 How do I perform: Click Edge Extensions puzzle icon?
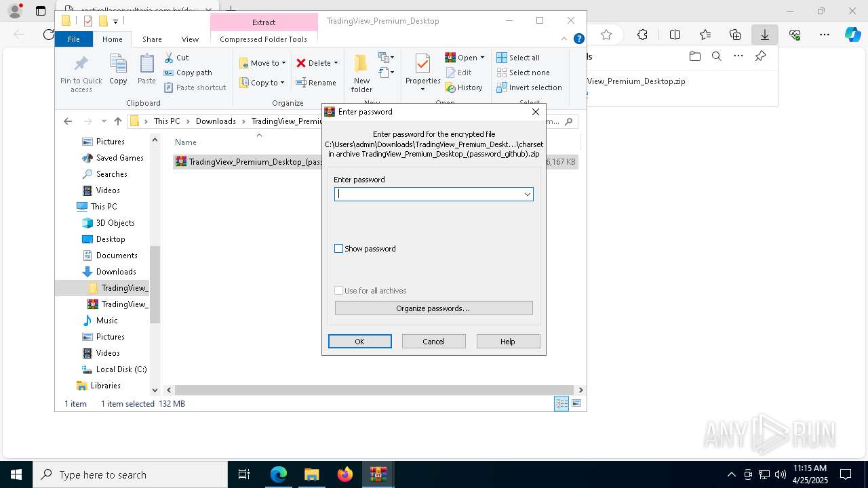tap(643, 35)
